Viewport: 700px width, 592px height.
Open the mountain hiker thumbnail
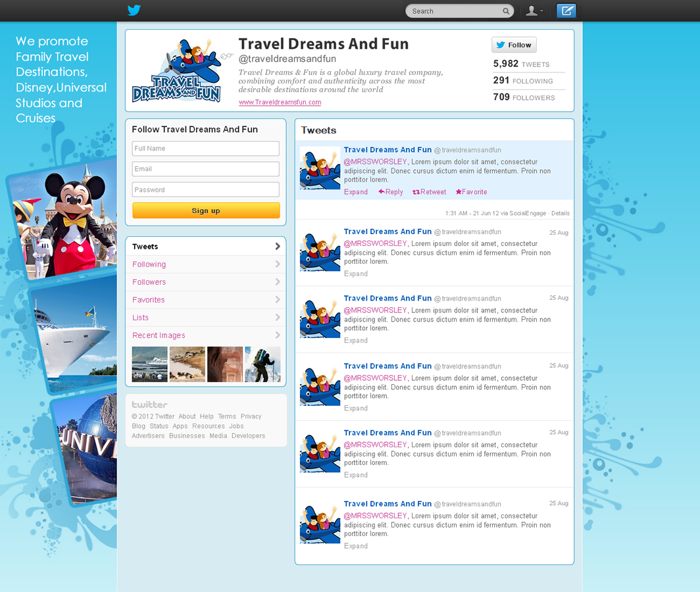tap(262, 364)
